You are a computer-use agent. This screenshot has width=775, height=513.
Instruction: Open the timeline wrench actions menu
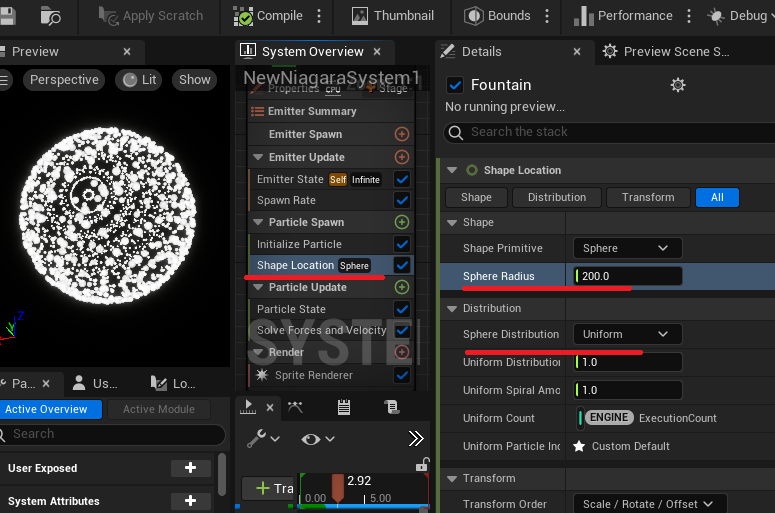pos(263,439)
